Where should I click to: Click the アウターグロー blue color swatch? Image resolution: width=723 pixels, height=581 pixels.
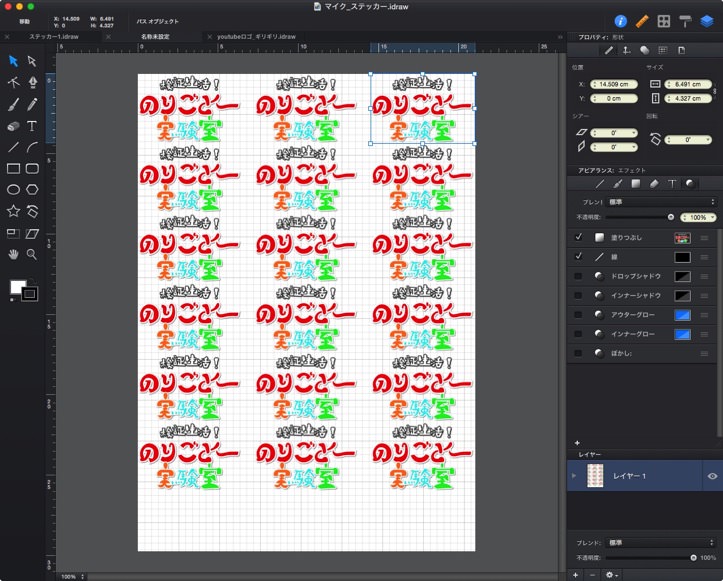pyautogui.click(x=683, y=314)
